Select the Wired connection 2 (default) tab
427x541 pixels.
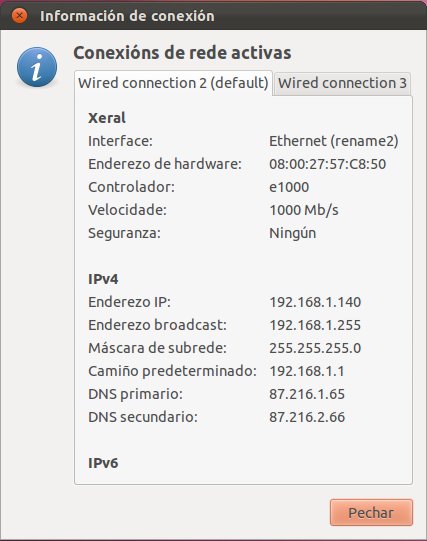(173, 83)
